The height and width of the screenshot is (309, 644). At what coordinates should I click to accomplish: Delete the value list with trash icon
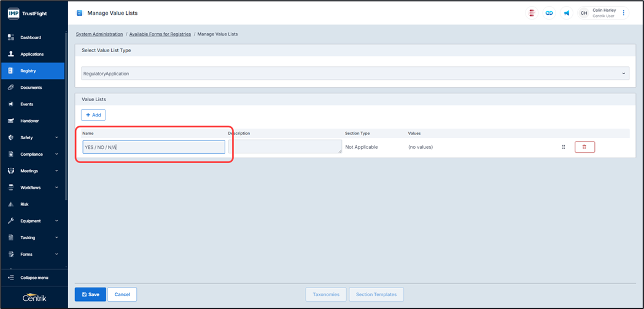(x=584, y=147)
